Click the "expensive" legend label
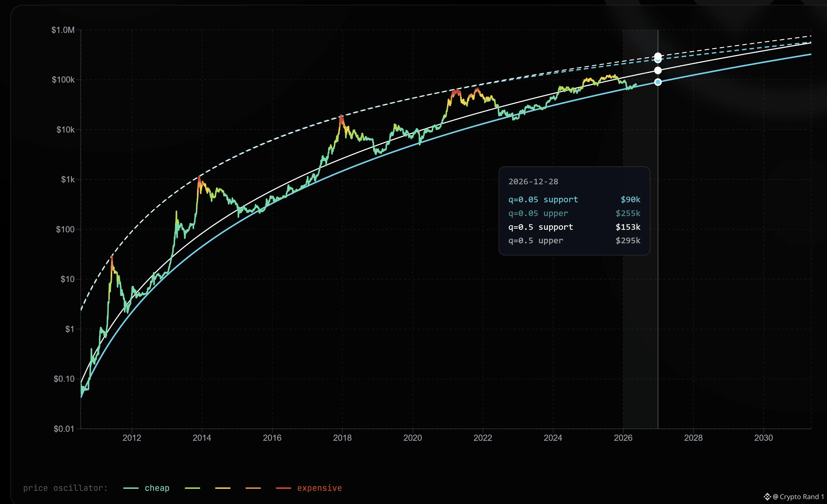Viewport: 827px width, 504px height. coord(320,488)
